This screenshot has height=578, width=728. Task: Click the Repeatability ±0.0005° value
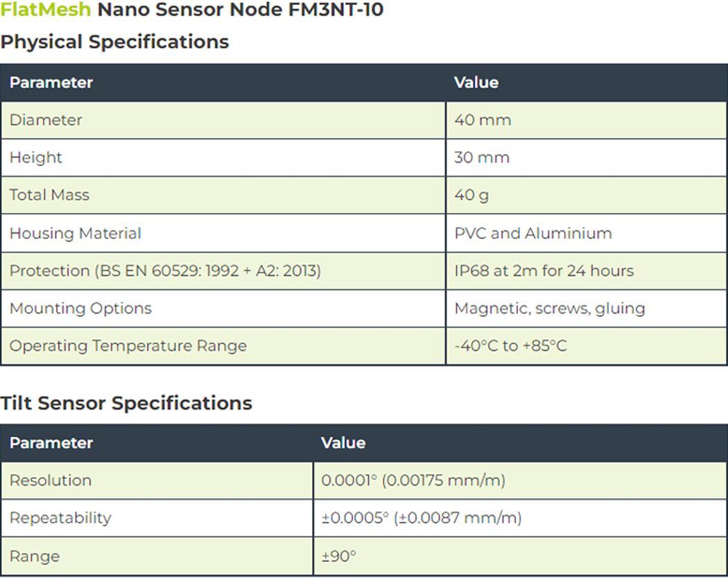click(x=422, y=518)
